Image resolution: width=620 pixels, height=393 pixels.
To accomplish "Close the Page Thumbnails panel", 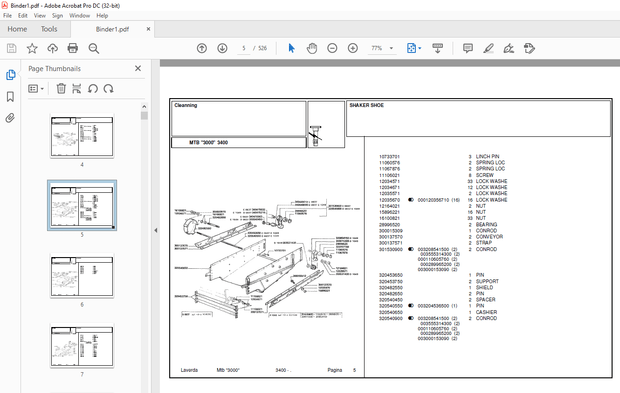I will (138, 68).
